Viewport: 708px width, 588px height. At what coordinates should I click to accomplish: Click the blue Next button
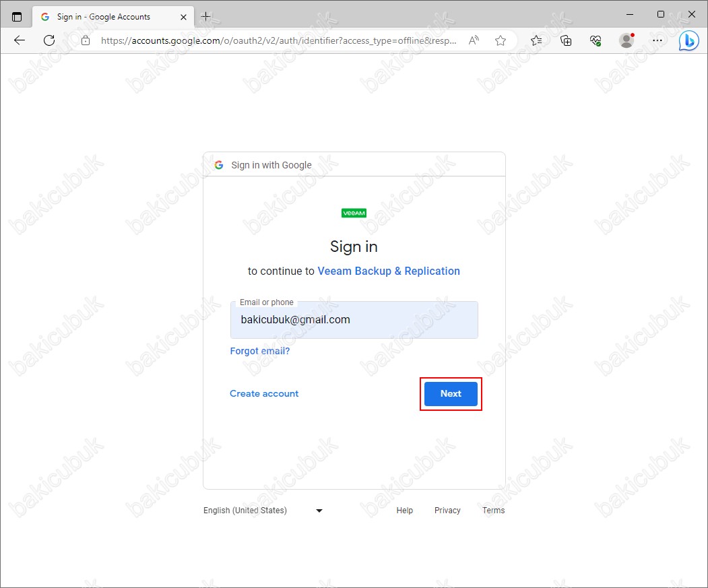click(451, 394)
